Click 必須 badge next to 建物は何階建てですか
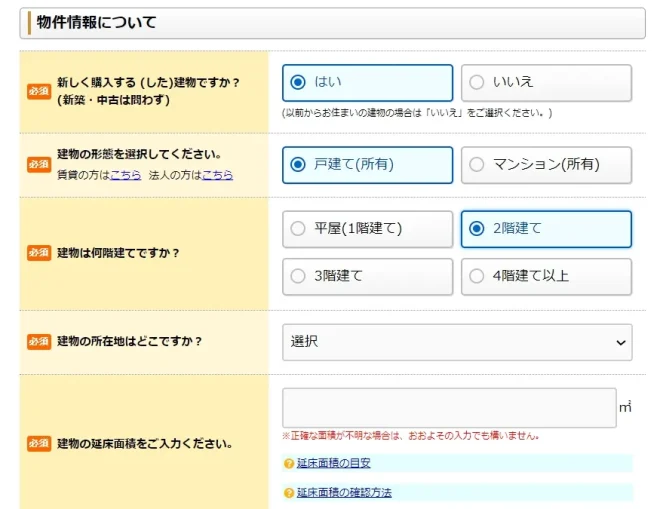 tap(39, 253)
